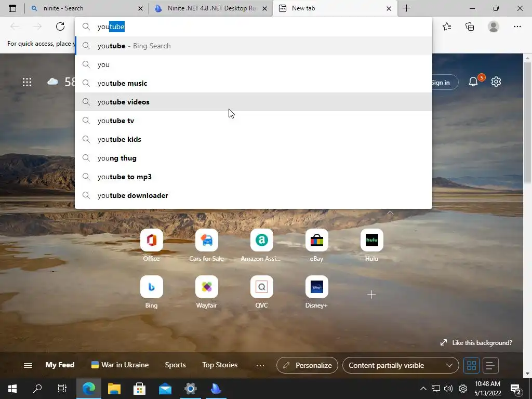This screenshot has height=399, width=532.
Task: Open the feed hamburger menu
Action: click(x=28, y=365)
